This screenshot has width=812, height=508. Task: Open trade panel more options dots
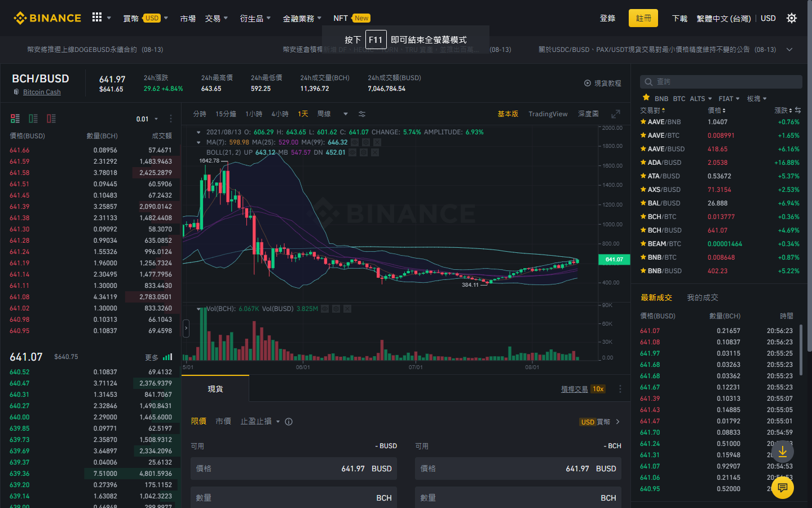620,389
